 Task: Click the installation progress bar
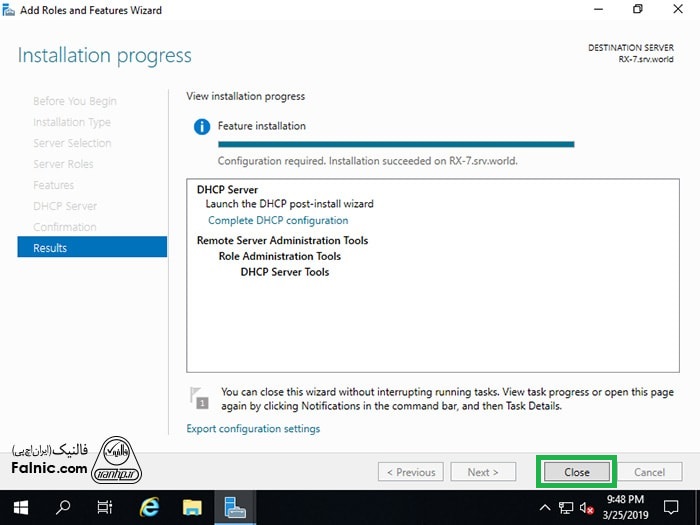pos(396,144)
